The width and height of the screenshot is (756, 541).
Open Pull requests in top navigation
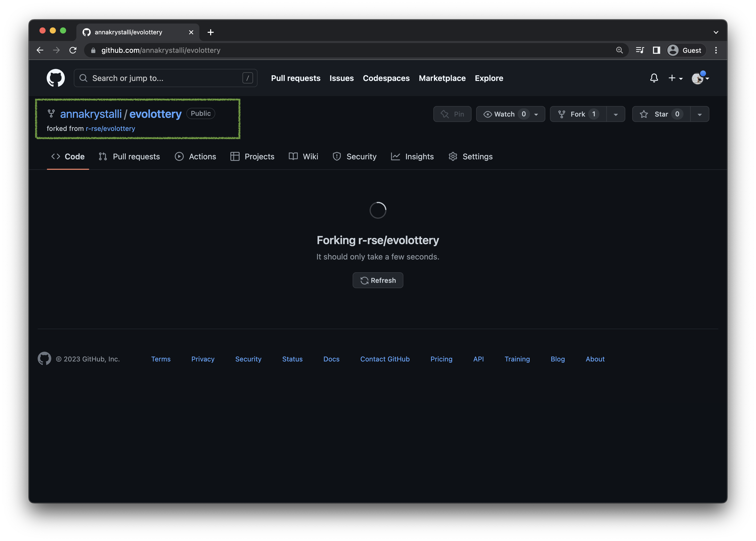[x=295, y=78]
